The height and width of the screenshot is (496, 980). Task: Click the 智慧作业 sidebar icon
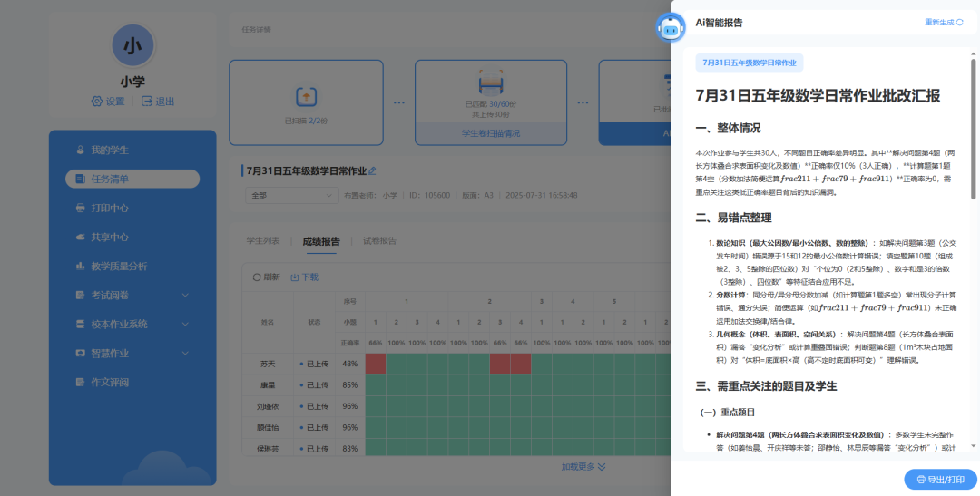click(80, 353)
